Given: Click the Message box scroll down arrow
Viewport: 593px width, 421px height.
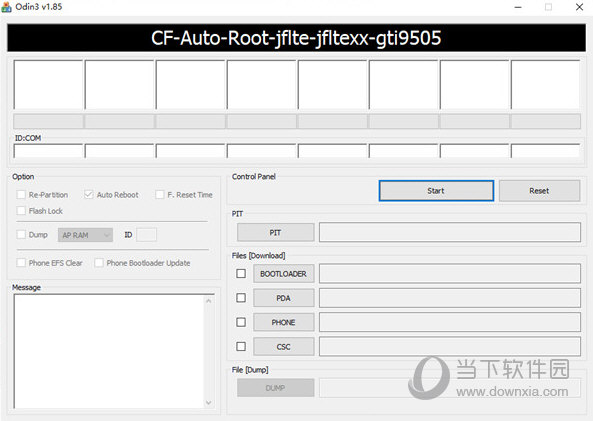Looking at the screenshot, I should pyautogui.click(x=209, y=402).
